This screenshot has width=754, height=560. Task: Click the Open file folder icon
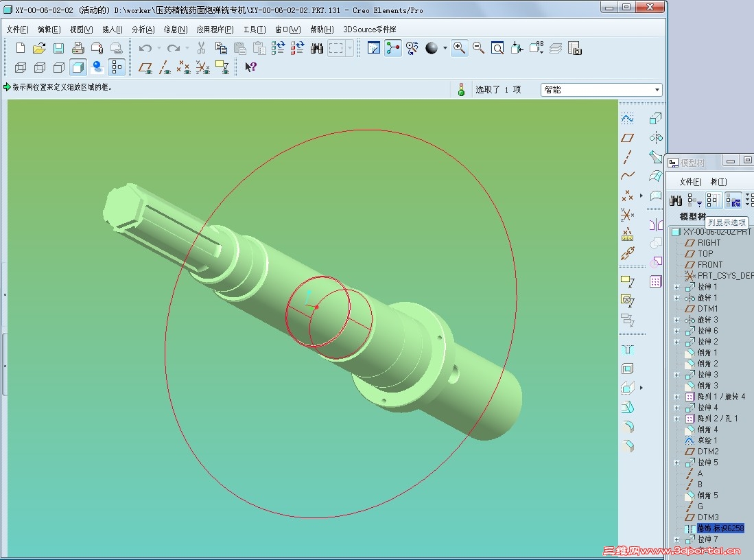[x=39, y=48]
